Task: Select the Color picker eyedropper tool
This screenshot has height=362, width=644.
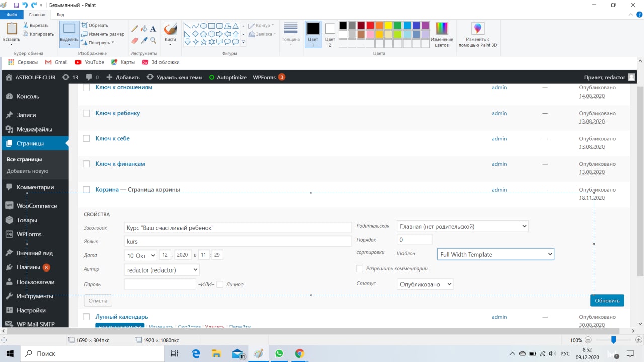Action: pos(144,40)
